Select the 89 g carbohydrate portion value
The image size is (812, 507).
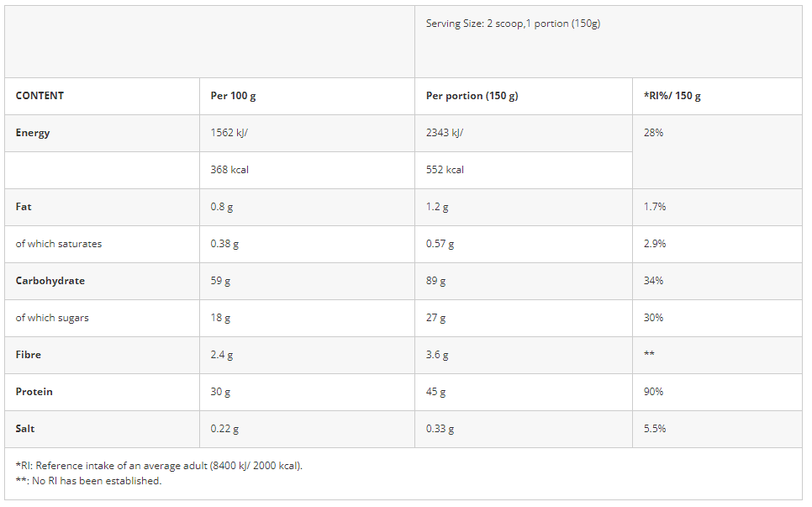click(435, 281)
